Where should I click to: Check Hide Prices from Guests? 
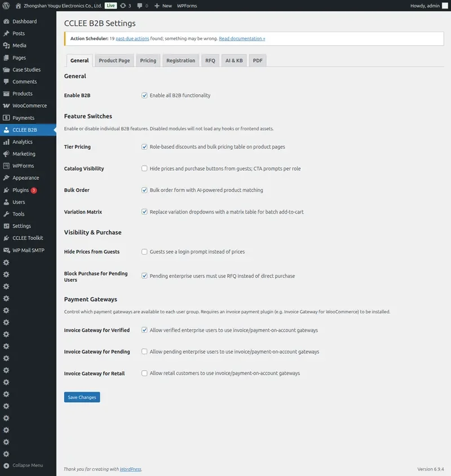coord(144,252)
